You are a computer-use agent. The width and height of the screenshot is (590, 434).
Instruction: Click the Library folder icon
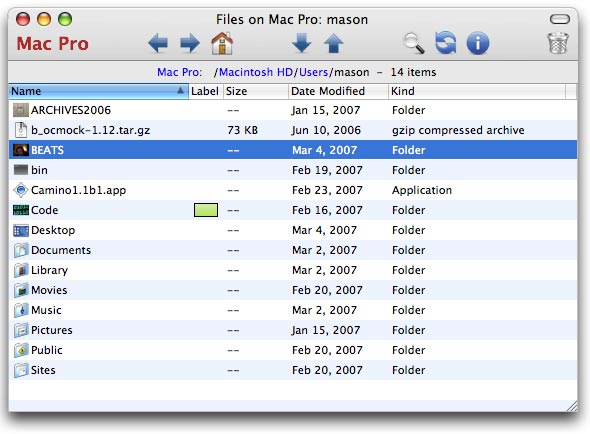coord(21,270)
